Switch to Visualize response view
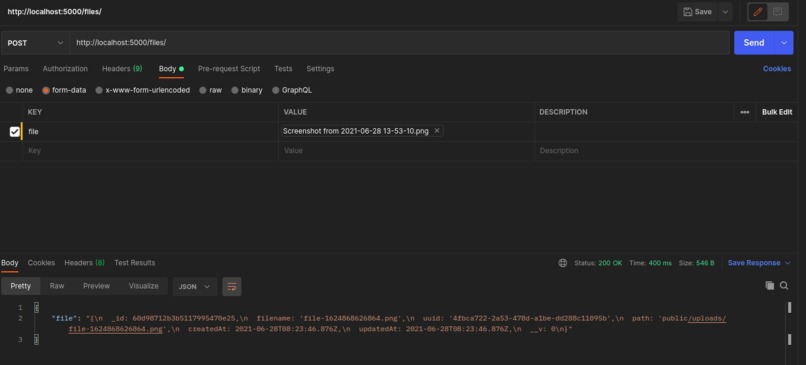 coord(143,286)
